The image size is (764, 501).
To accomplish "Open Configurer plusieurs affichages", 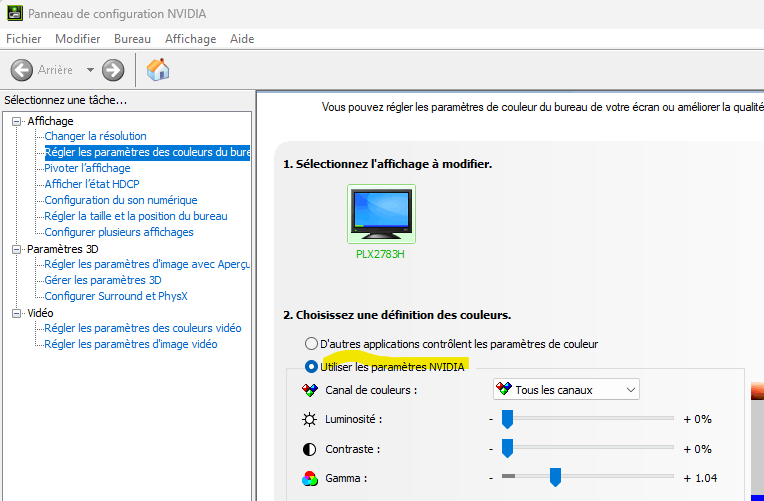I will pyautogui.click(x=119, y=232).
